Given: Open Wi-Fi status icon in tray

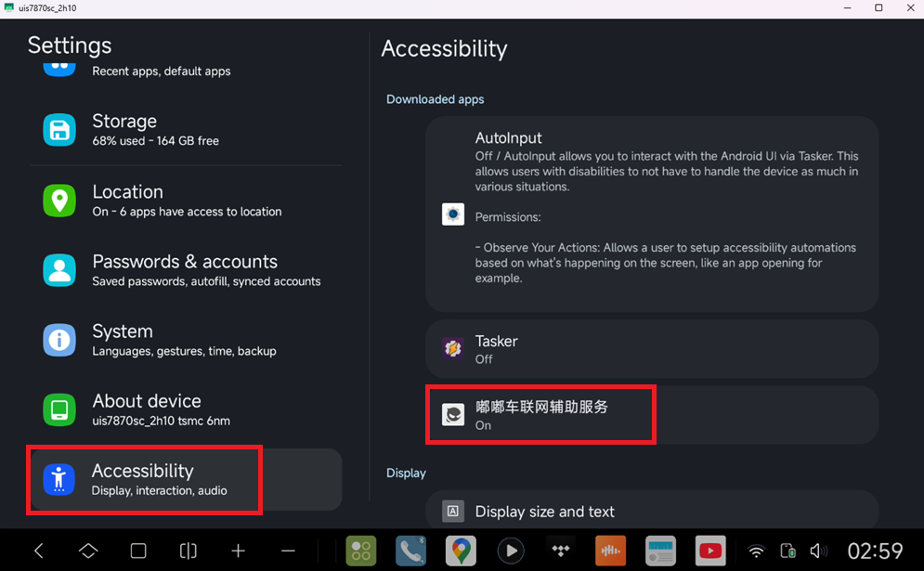Looking at the screenshot, I should tap(756, 551).
